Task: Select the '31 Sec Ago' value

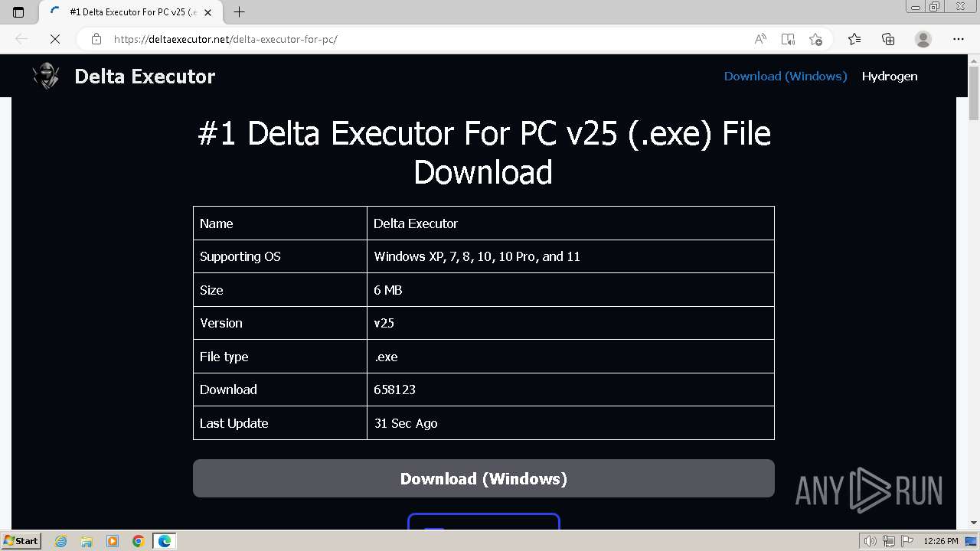Action: tap(405, 423)
